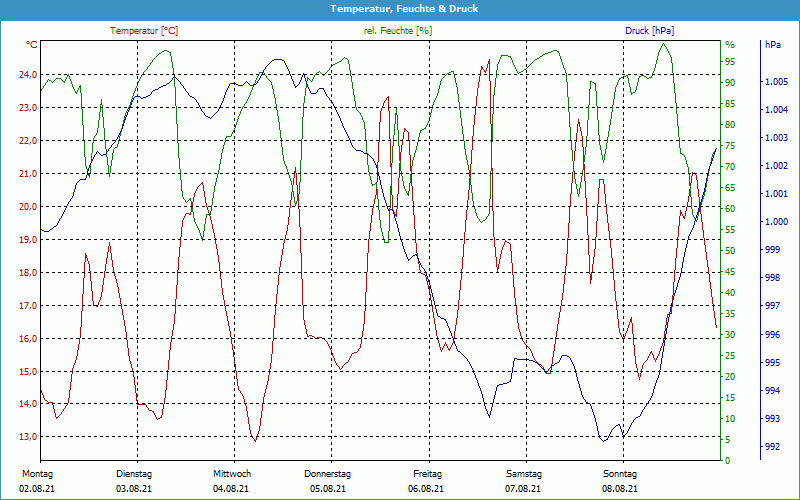Click the '21,0' temperature axis value
The height and width of the screenshot is (500, 800).
[28, 174]
